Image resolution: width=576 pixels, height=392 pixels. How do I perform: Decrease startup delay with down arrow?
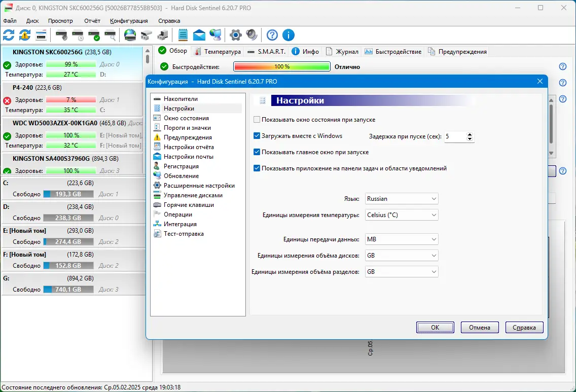coord(470,139)
